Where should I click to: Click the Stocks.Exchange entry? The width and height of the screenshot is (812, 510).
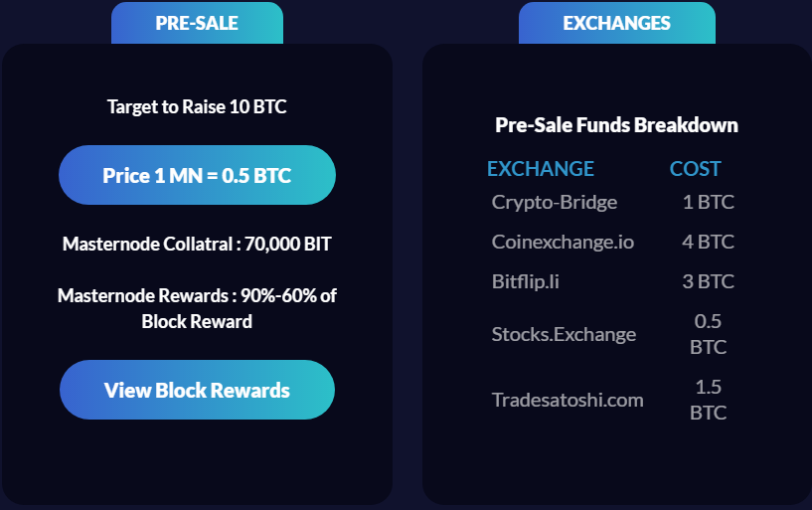(564, 334)
